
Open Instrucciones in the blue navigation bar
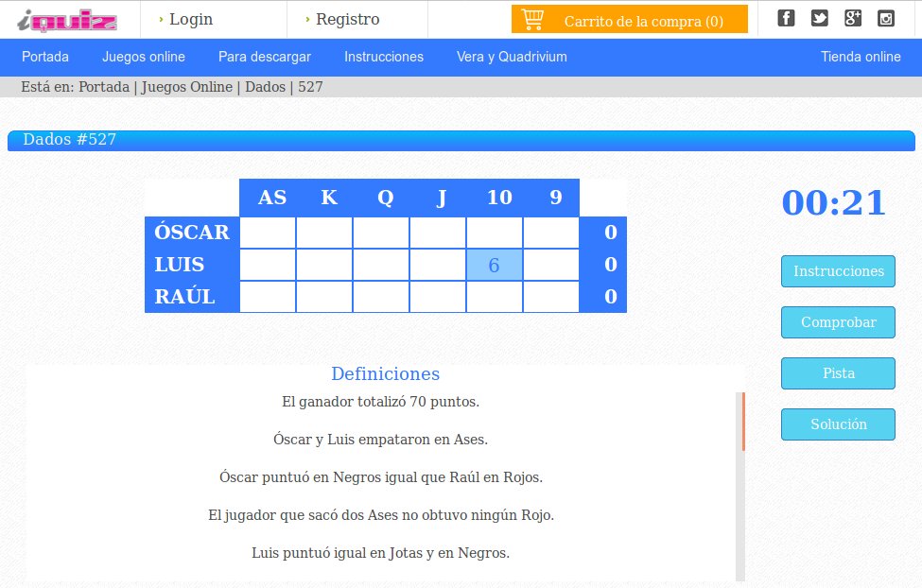[383, 57]
